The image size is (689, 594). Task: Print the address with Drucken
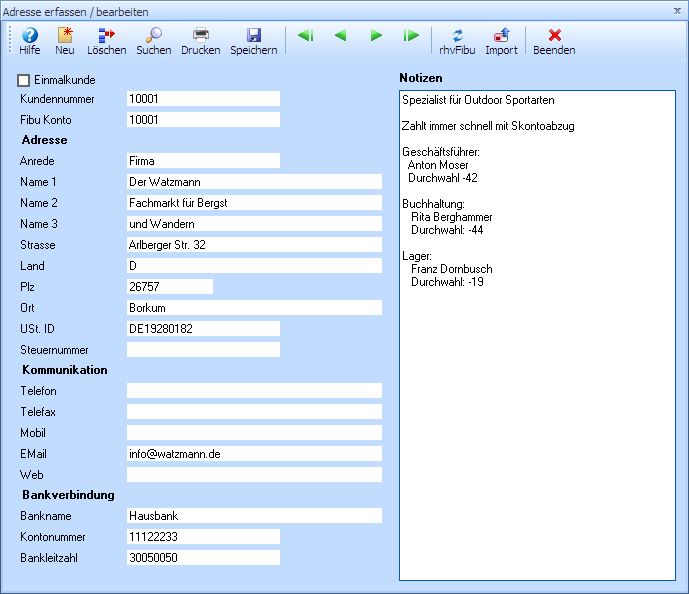pos(201,40)
